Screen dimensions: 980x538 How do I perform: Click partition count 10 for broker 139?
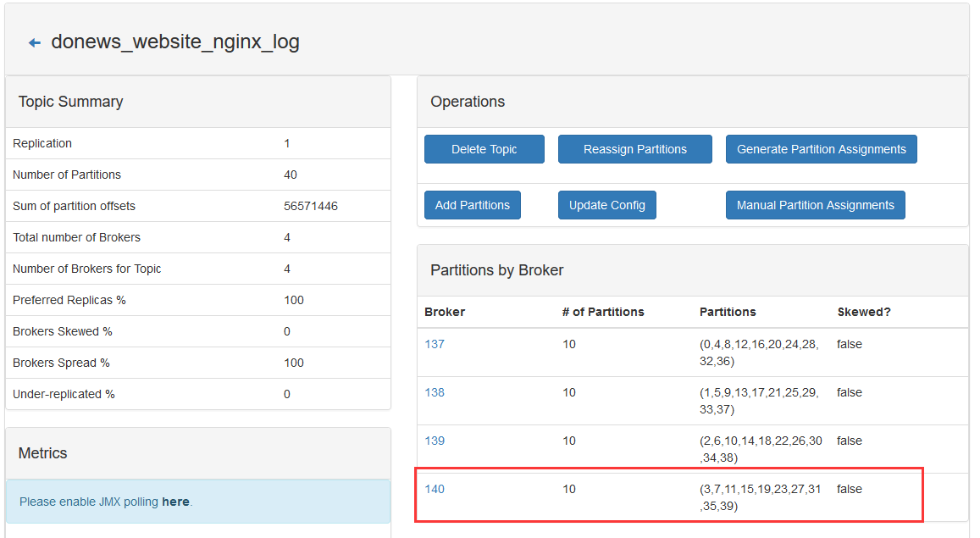point(568,441)
